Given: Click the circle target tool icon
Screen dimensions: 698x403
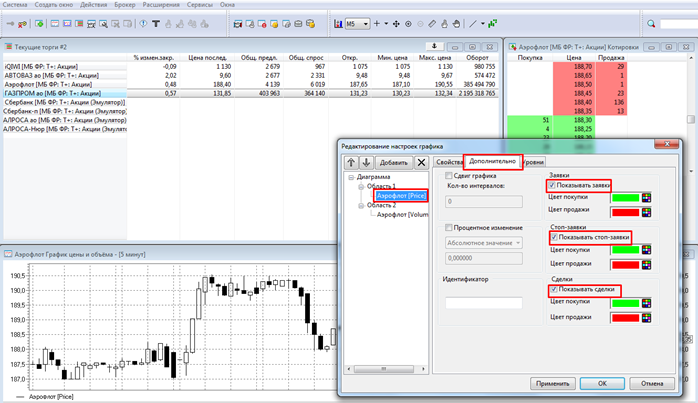Looking at the screenshot, I should coord(408,24).
